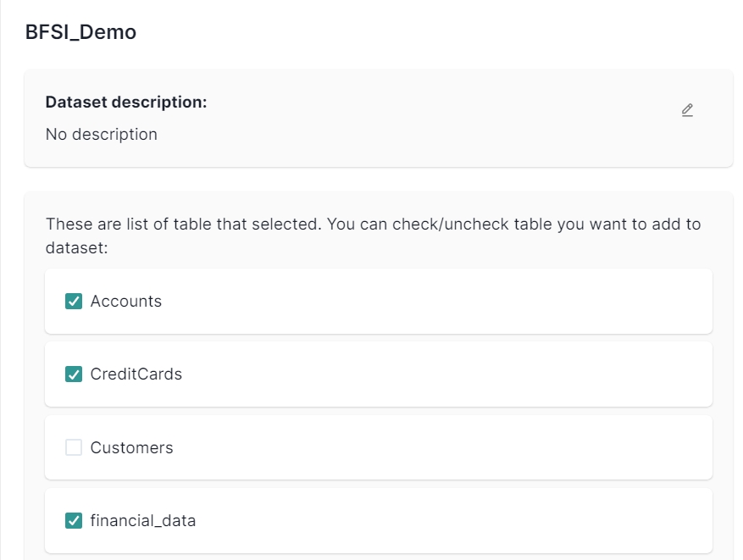Click the 'No description' placeholder text

101,134
